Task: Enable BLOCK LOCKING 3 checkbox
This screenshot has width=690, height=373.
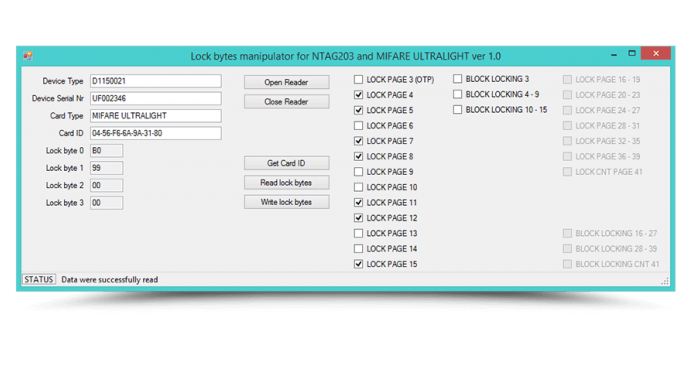Action: pos(458,79)
